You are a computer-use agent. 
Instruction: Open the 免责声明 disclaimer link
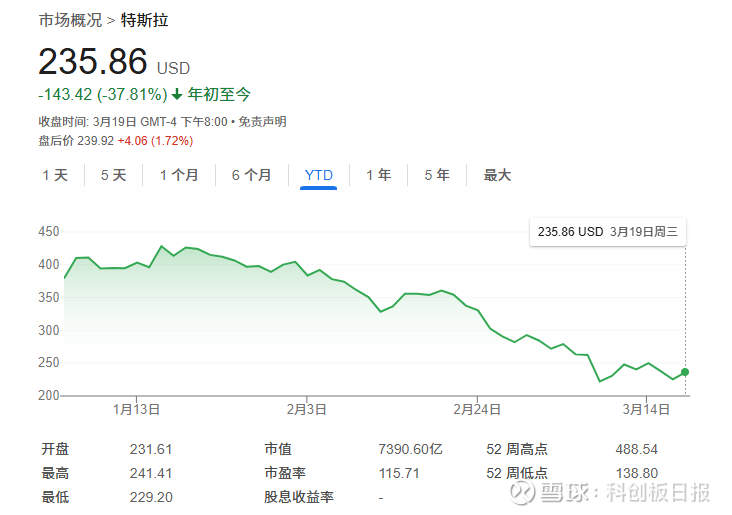tap(262, 122)
